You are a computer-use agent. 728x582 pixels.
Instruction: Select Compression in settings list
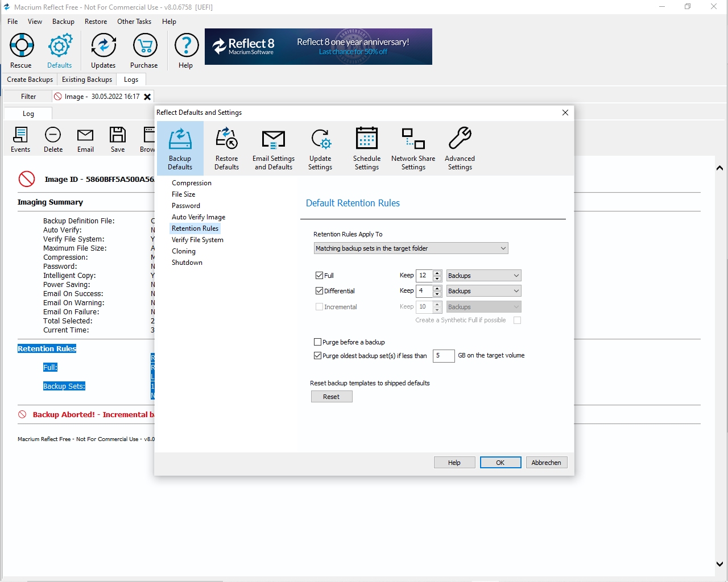click(x=192, y=183)
